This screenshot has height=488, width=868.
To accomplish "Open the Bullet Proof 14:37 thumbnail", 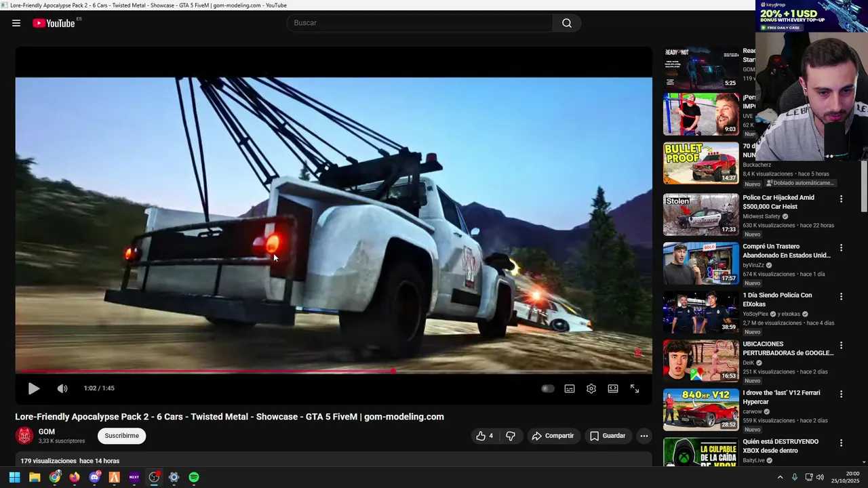I will pyautogui.click(x=701, y=163).
